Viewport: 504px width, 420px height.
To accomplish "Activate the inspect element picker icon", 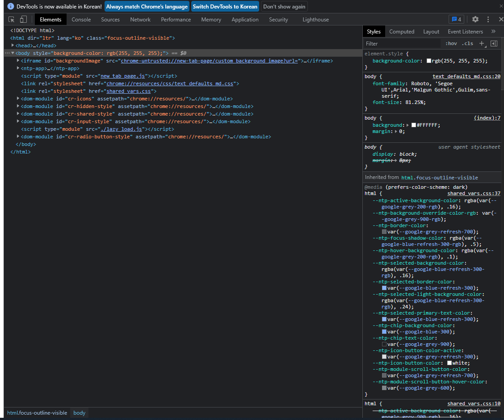I will [11, 20].
